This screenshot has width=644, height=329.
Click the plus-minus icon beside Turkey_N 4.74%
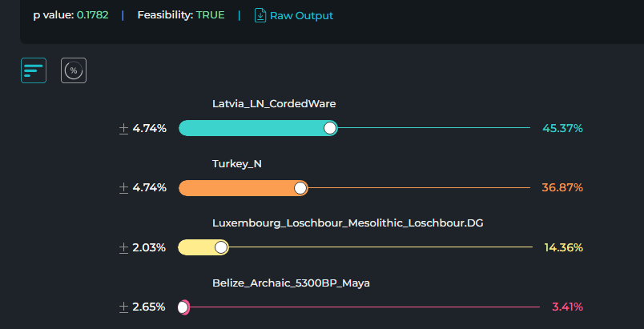pos(123,188)
